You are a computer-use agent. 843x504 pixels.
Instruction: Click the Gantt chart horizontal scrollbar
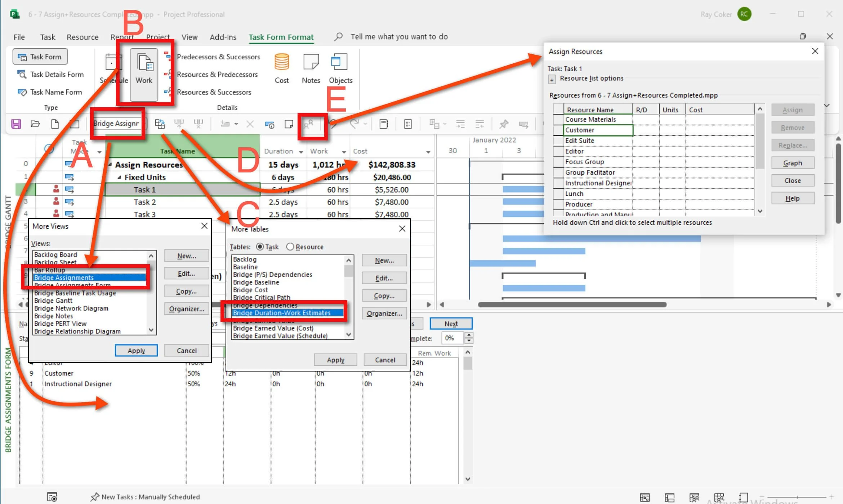click(x=572, y=305)
